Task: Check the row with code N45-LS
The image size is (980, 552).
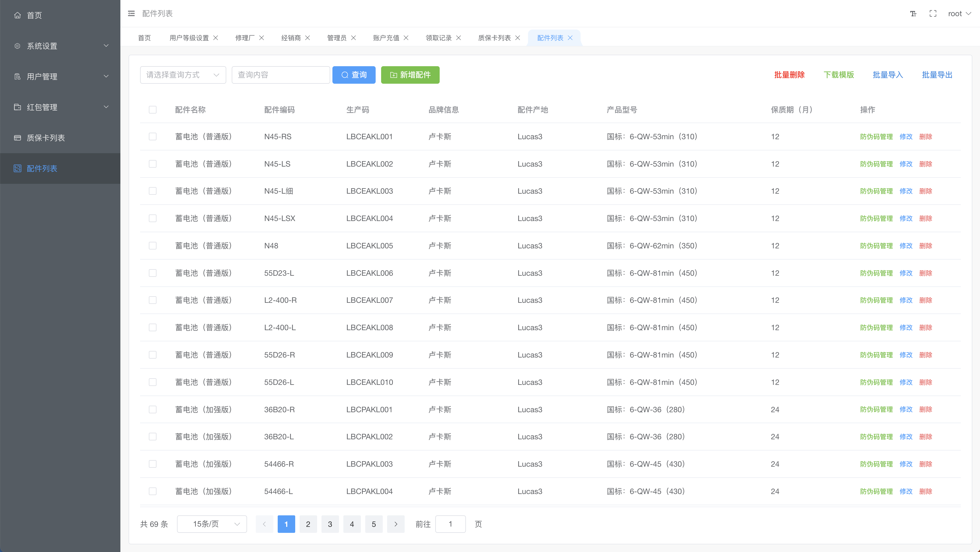Action: [x=153, y=164]
